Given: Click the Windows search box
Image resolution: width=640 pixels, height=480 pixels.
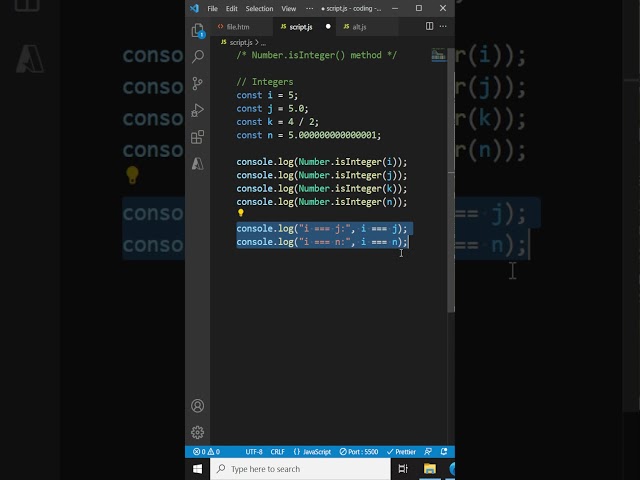Looking at the screenshot, I should tap(300, 469).
